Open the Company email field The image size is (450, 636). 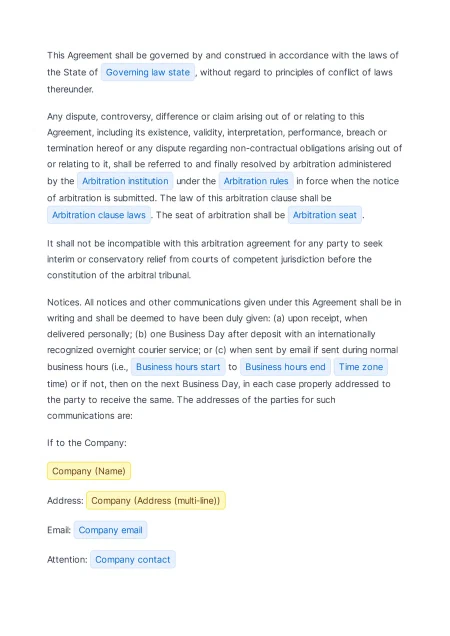pos(110,530)
